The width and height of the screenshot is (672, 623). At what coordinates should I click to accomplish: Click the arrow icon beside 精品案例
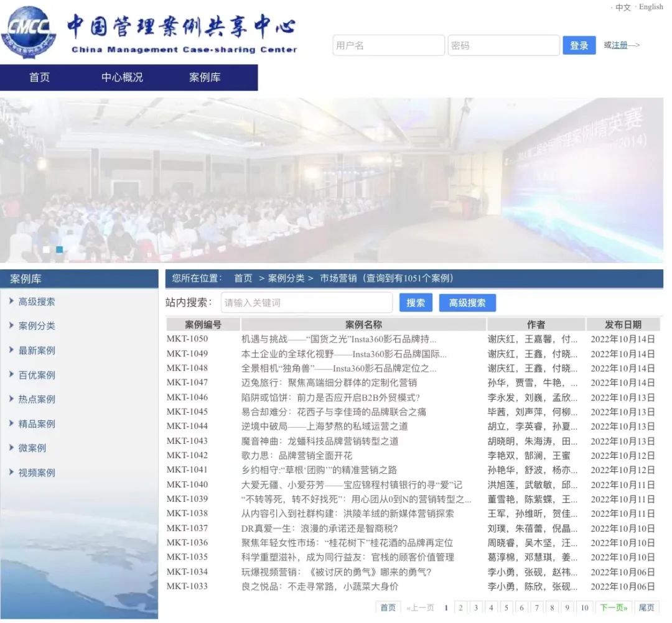point(12,423)
